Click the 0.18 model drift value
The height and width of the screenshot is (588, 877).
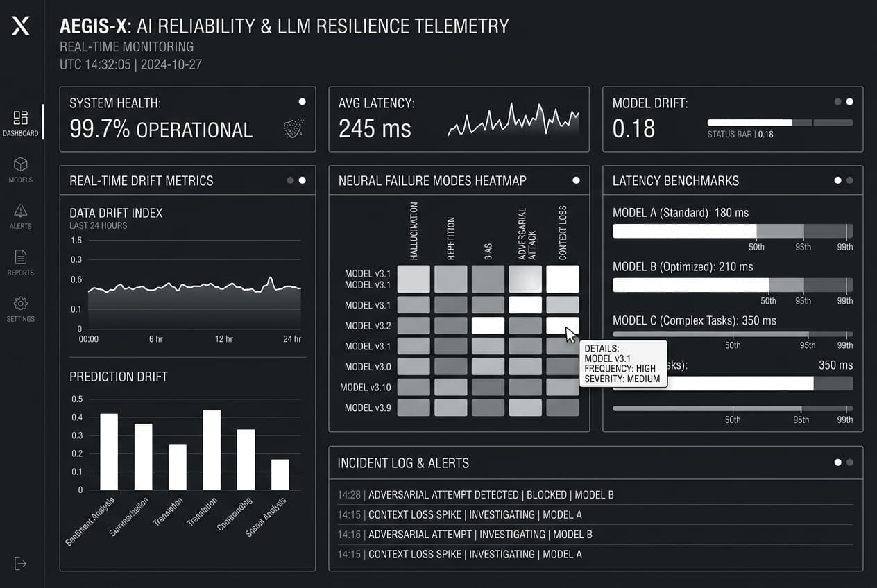[633, 128]
